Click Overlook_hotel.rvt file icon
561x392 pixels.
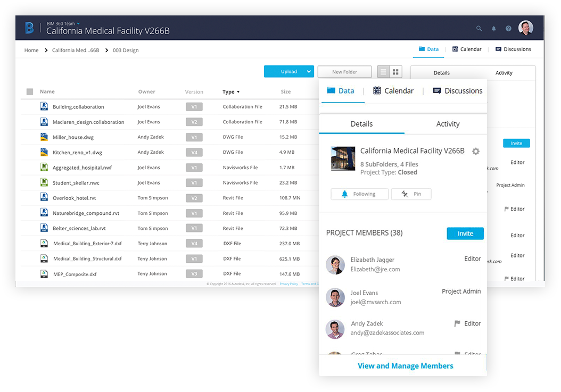coord(44,197)
